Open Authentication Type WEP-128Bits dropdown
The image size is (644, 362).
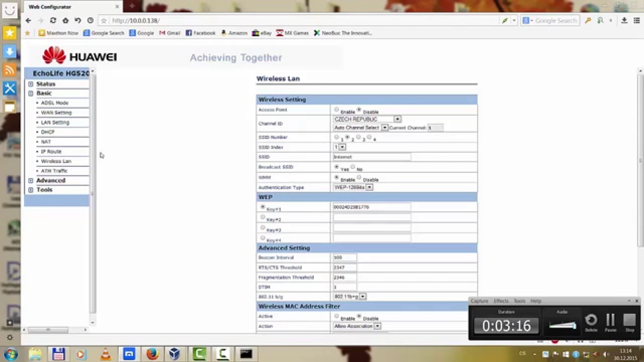coord(353,187)
